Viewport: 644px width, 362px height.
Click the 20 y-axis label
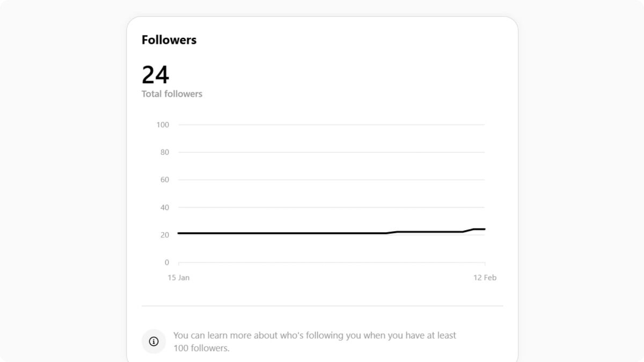pos(164,235)
